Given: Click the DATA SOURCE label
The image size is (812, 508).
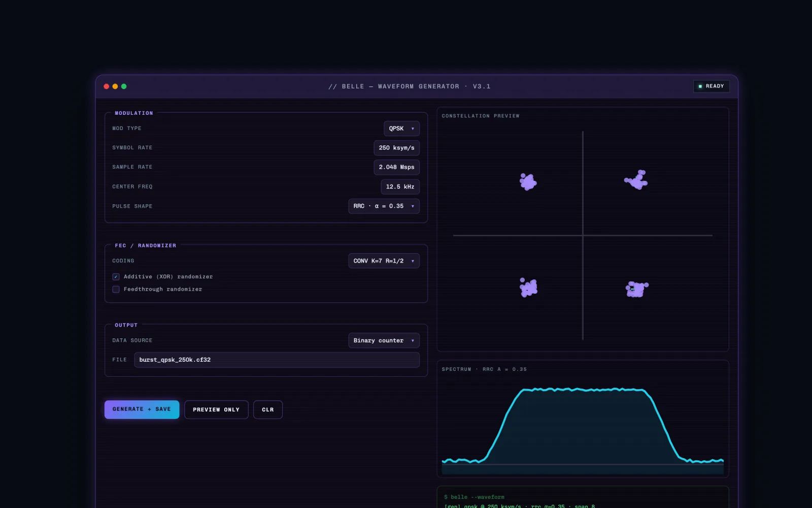Looking at the screenshot, I should 132,340.
